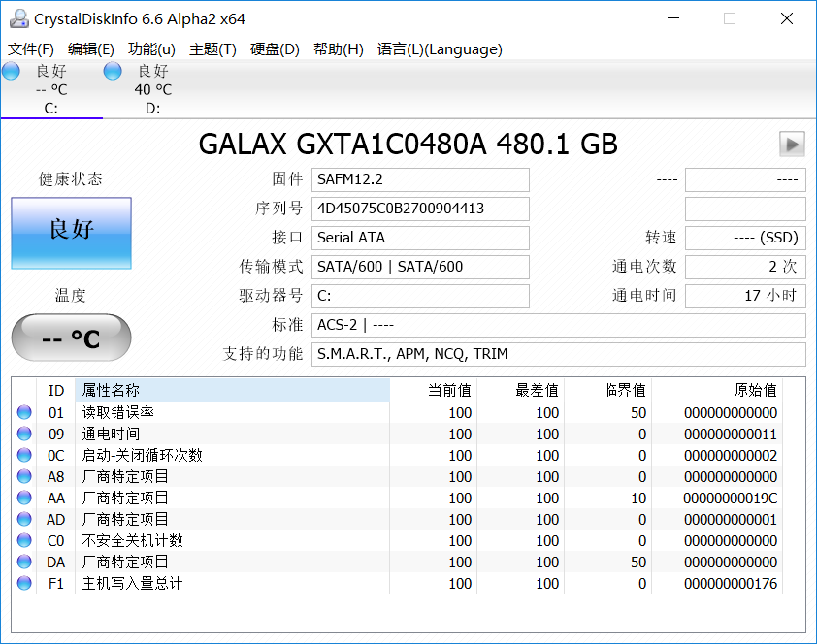
Task: Click the status orb for 启动-关闭循环次数 row
Action: pyautogui.click(x=23, y=455)
